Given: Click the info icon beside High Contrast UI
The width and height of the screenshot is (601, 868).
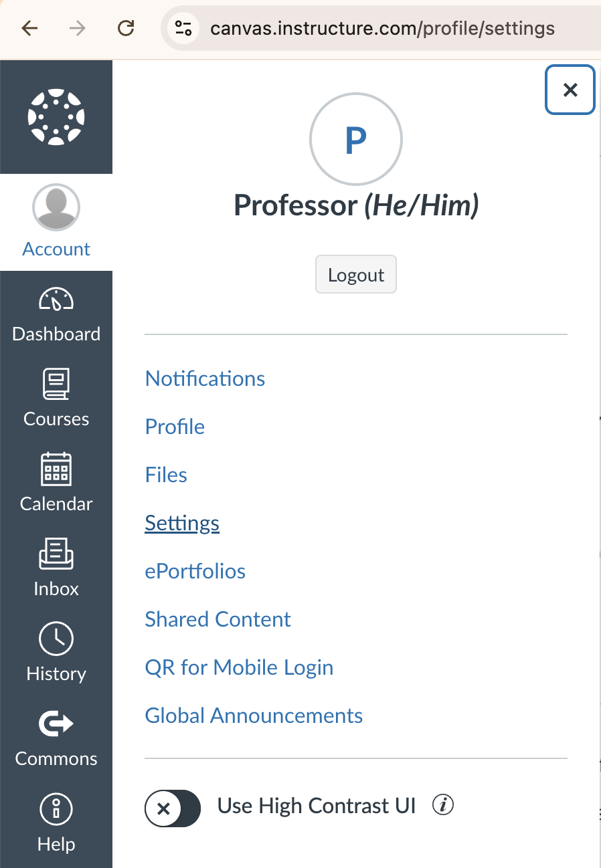Looking at the screenshot, I should pyautogui.click(x=443, y=806).
